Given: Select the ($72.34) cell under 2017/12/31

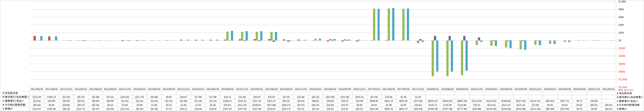Looking at the screenshot, I should pyautogui.click(x=418, y=101).
